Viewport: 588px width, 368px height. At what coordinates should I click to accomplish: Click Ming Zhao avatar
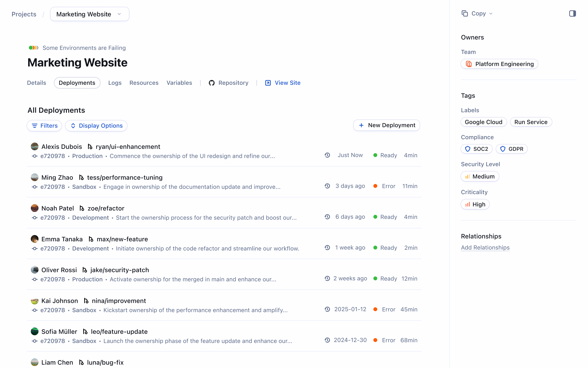pyautogui.click(x=34, y=177)
